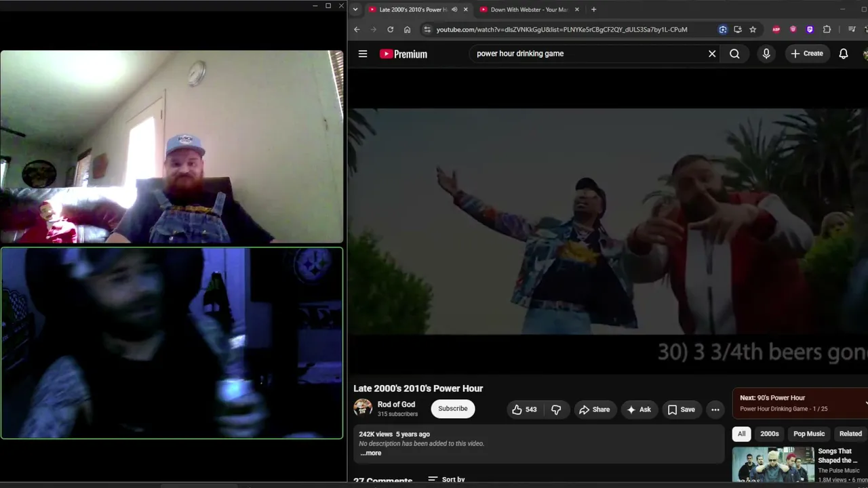Select the blue-lit webcam feed
This screenshot has height=488, width=868.
(172, 343)
